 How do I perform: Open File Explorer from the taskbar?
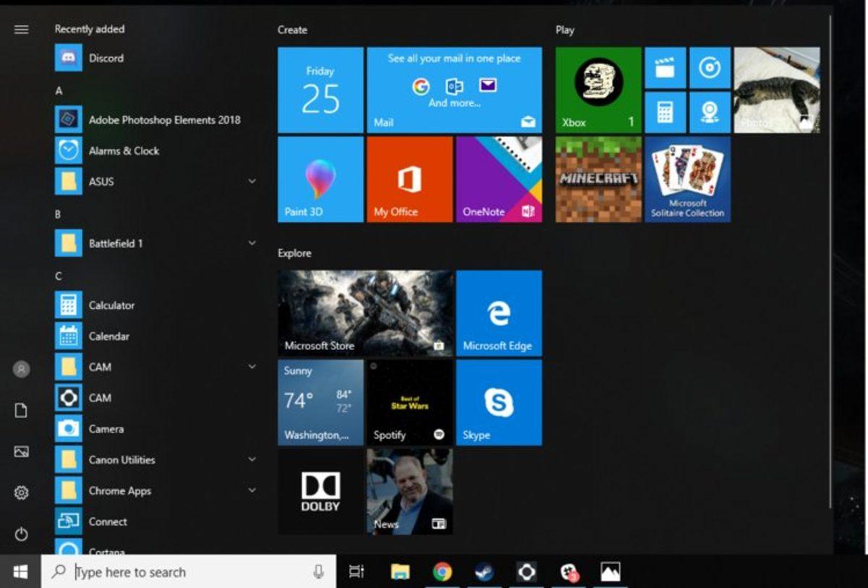point(400,571)
